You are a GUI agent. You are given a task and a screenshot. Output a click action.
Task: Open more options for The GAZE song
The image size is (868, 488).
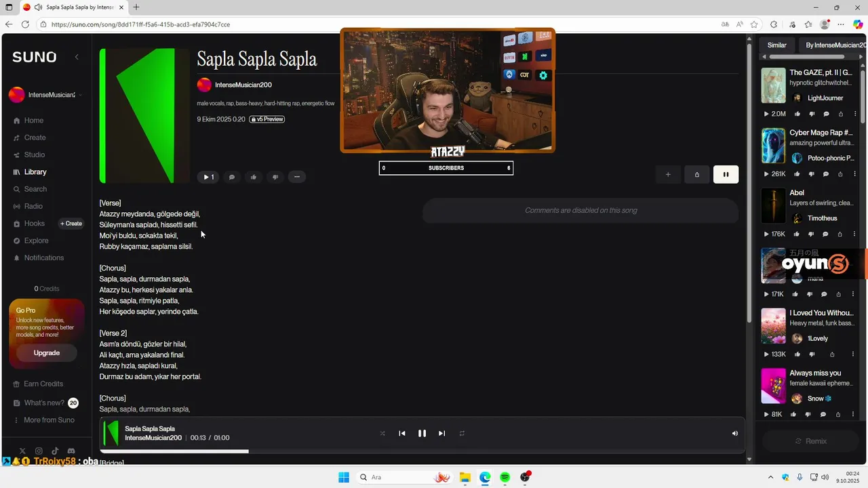855,114
